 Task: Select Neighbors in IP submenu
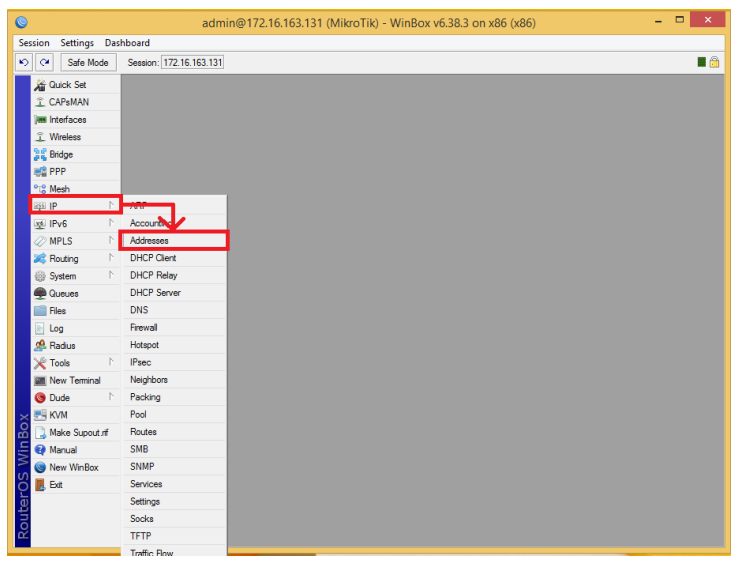tap(174, 380)
